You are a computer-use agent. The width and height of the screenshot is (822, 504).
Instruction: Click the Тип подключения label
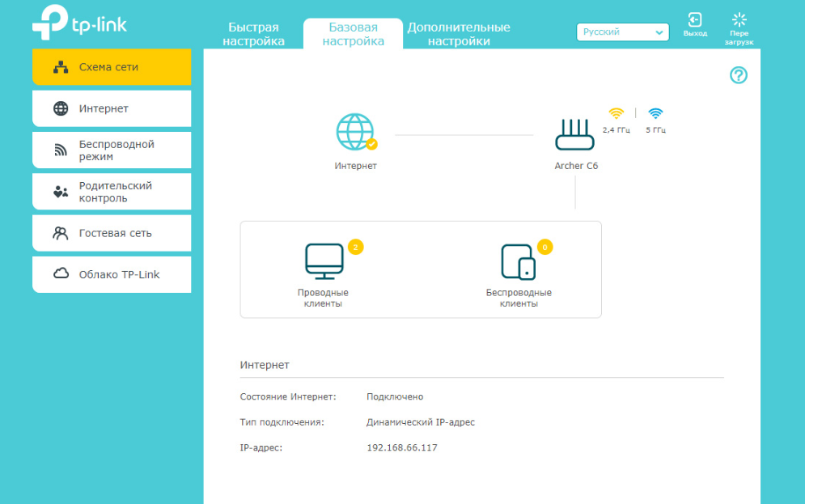click(282, 422)
